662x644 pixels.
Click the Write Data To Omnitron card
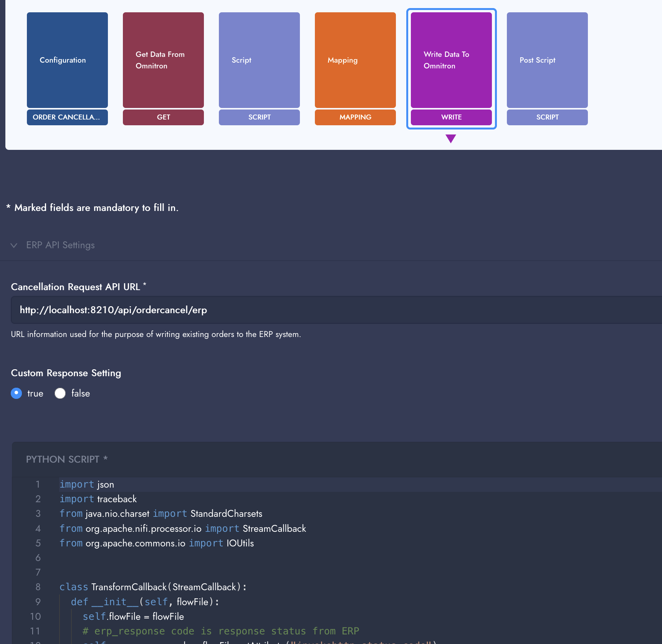click(x=451, y=60)
